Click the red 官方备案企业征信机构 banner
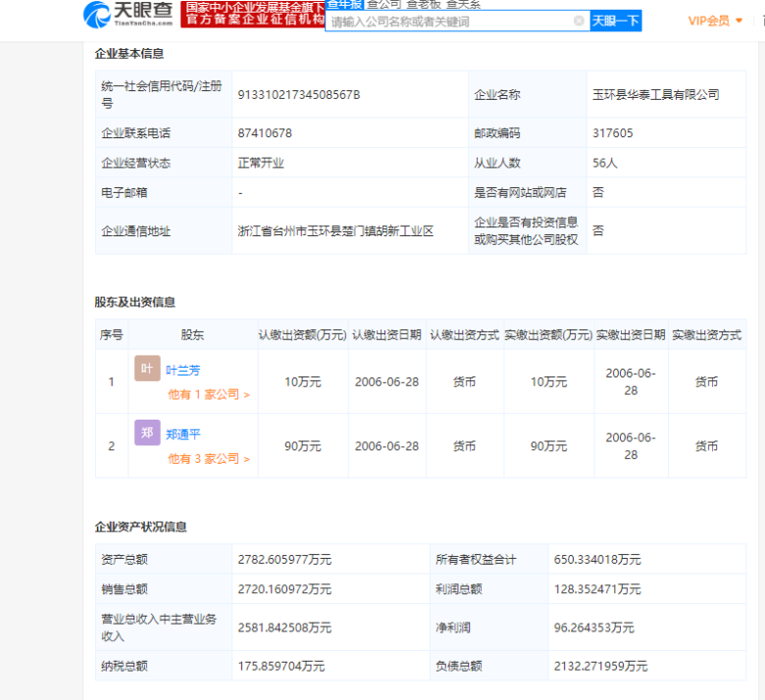The height and width of the screenshot is (700, 765). tap(253, 14)
